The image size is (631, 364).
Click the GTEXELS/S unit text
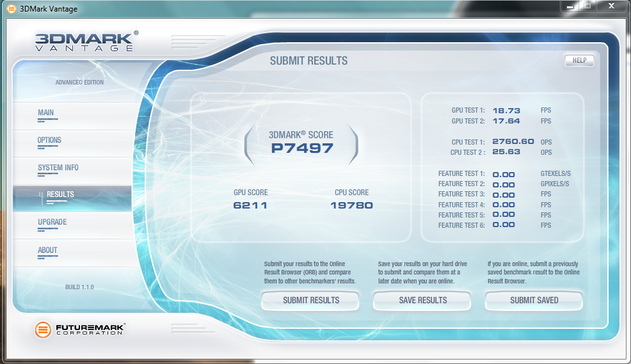point(555,174)
